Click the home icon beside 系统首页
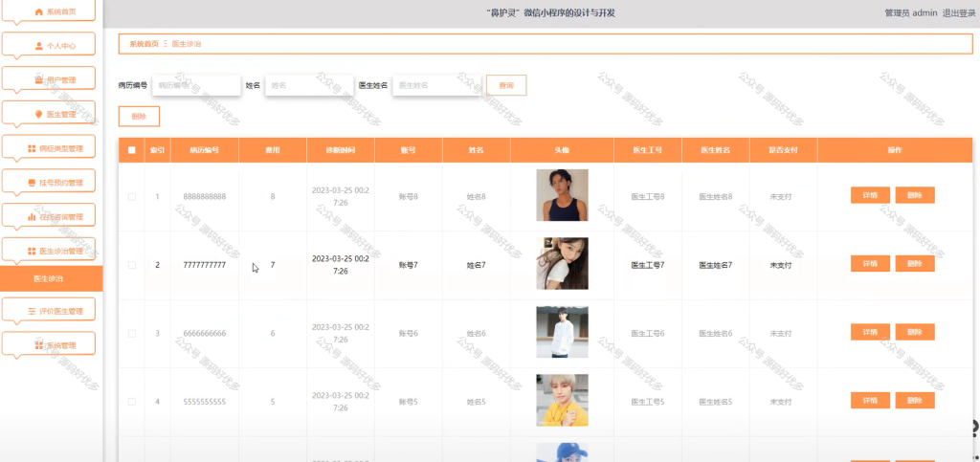Viewport: 980px width, 462px height. click(38, 11)
